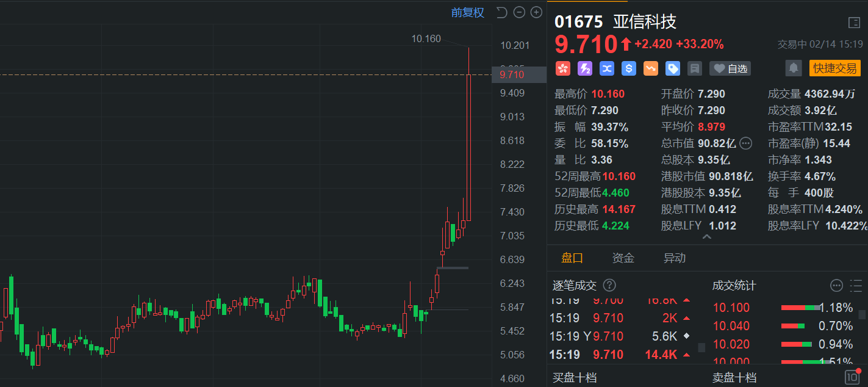Click the 10.020 price distribution bar
The width and height of the screenshot is (868, 387).
tap(797, 344)
